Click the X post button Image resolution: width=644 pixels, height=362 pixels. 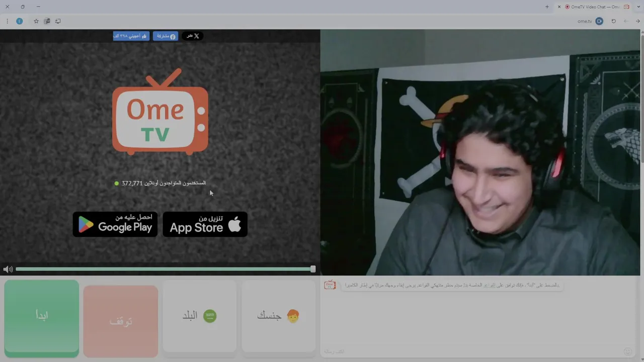193,36
